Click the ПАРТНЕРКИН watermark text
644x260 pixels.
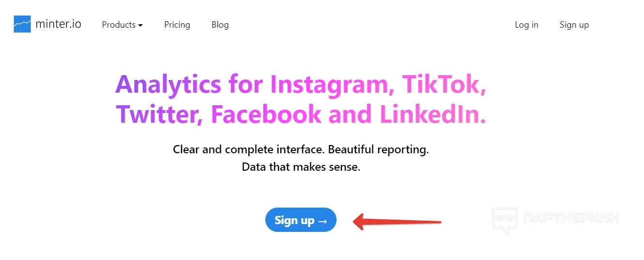click(571, 218)
